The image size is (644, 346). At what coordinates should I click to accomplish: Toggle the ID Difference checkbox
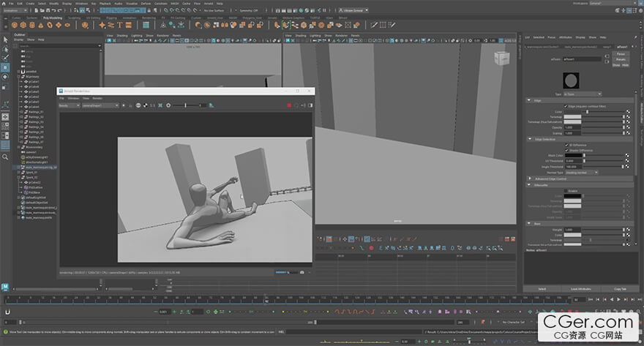click(566, 146)
